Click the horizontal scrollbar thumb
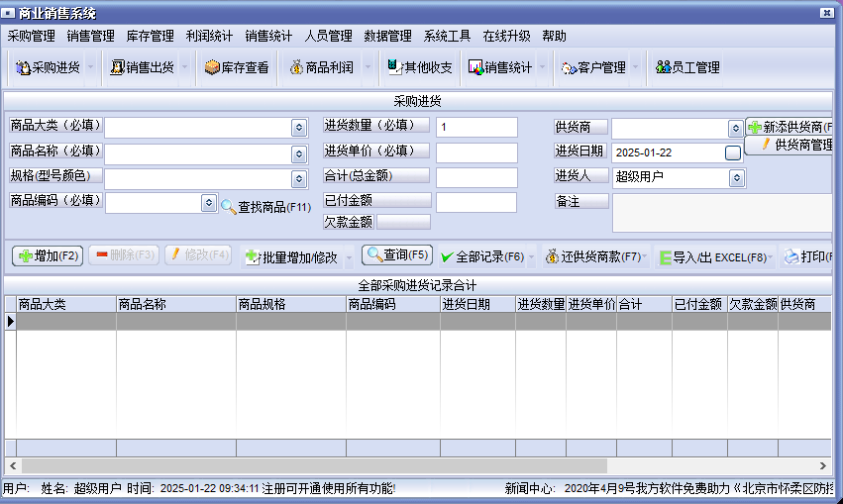The height and width of the screenshot is (504, 843). point(314,465)
